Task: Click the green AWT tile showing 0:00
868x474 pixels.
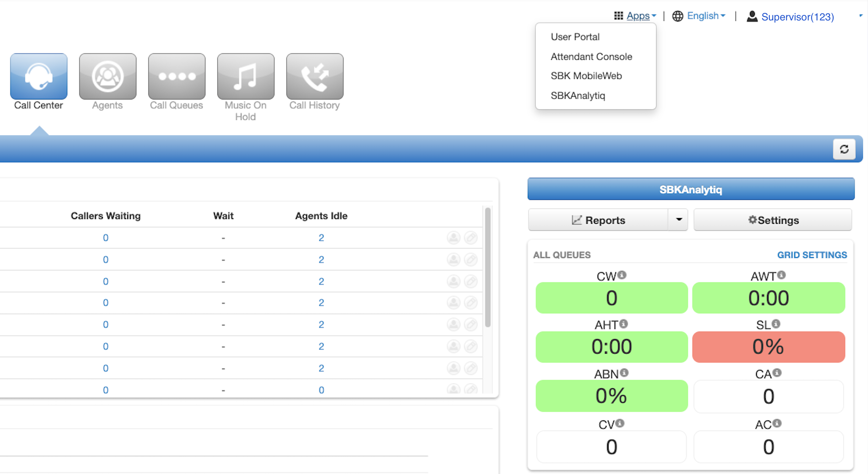Action: (768, 298)
